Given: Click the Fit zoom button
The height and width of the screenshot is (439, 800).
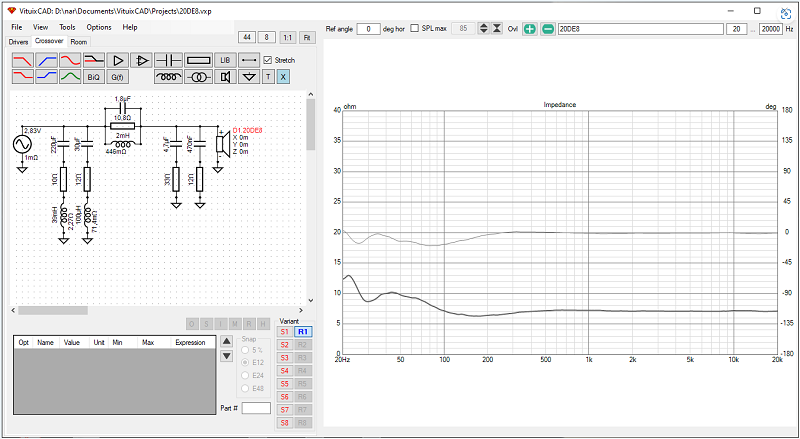Looking at the screenshot, I should click(307, 37).
